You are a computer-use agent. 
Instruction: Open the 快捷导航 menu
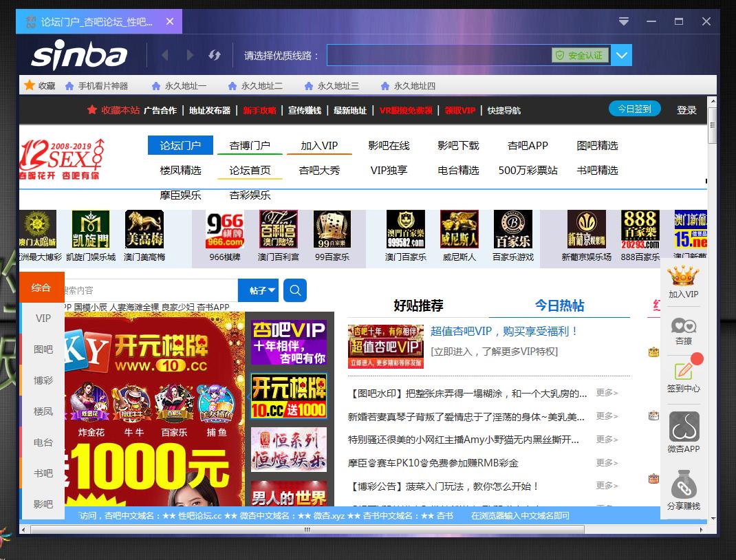click(504, 110)
